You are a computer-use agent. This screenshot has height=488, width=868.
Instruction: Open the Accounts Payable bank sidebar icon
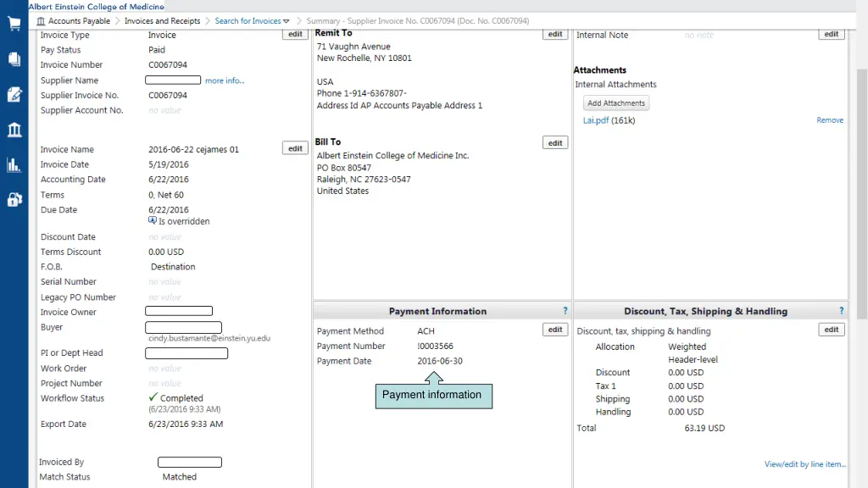[14, 130]
